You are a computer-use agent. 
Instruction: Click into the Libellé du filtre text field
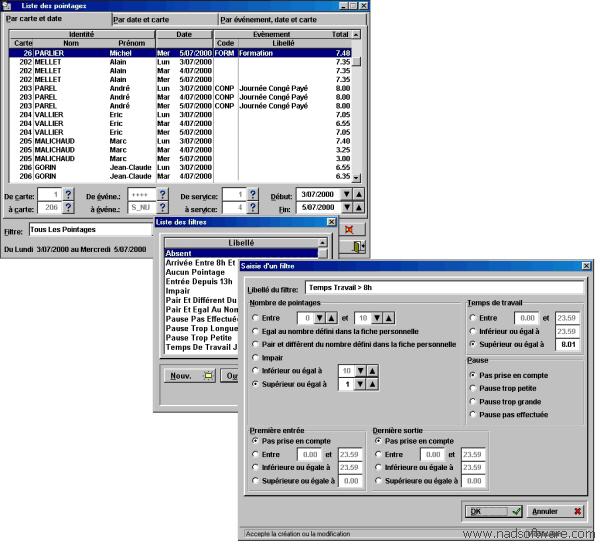pyautogui.click(x=444, y=287)
